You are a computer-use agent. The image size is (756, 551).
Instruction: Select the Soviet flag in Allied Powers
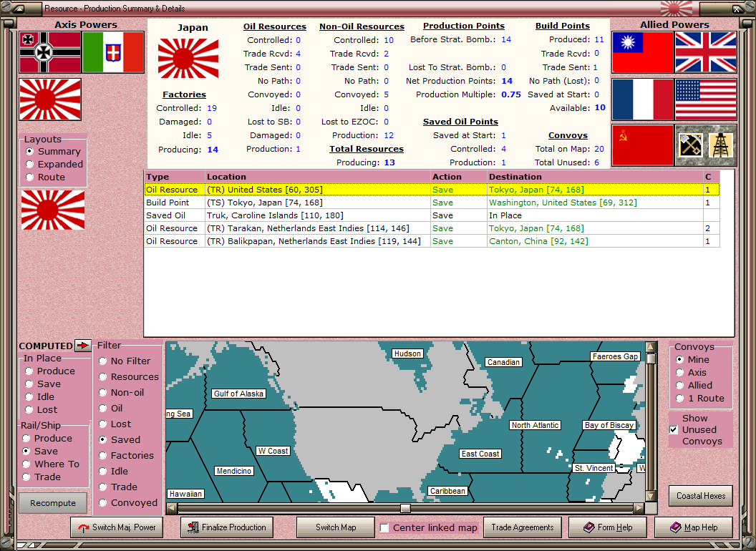tap(642, 145)
